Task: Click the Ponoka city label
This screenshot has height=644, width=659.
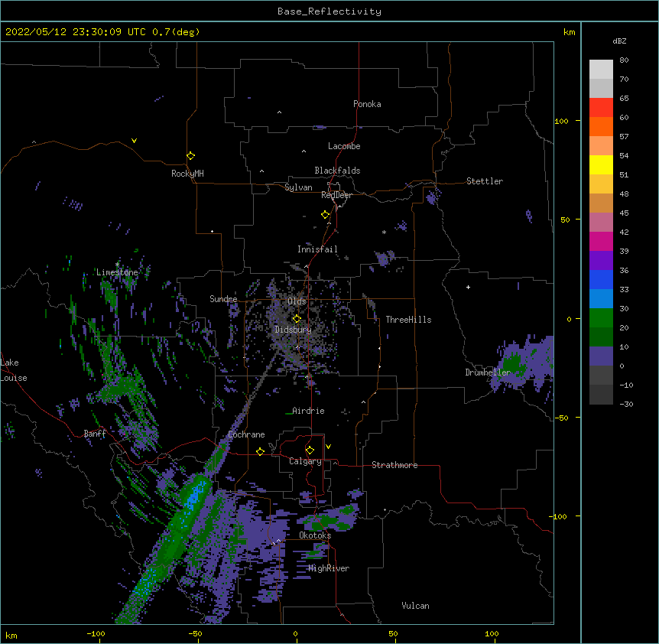Action: coord(367,104)
